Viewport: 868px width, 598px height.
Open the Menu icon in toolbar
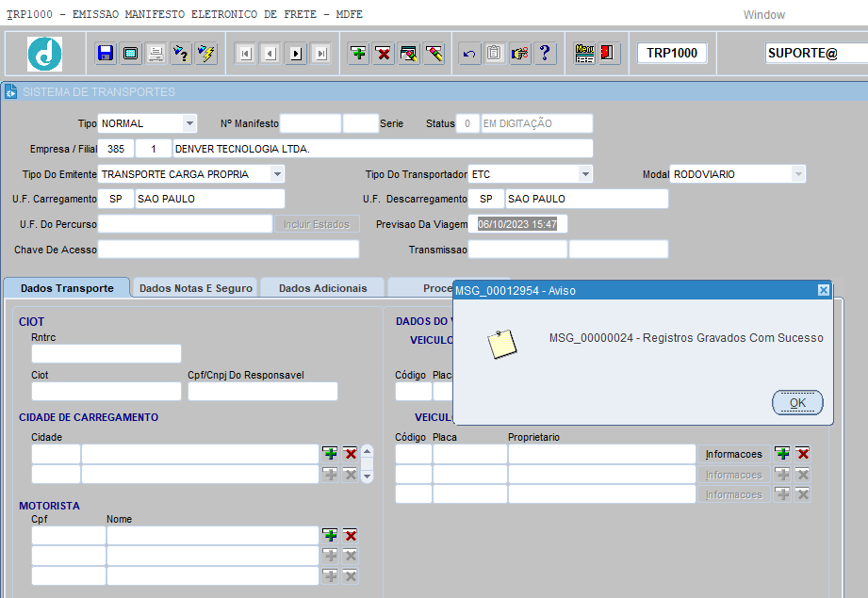pos(584,54)
